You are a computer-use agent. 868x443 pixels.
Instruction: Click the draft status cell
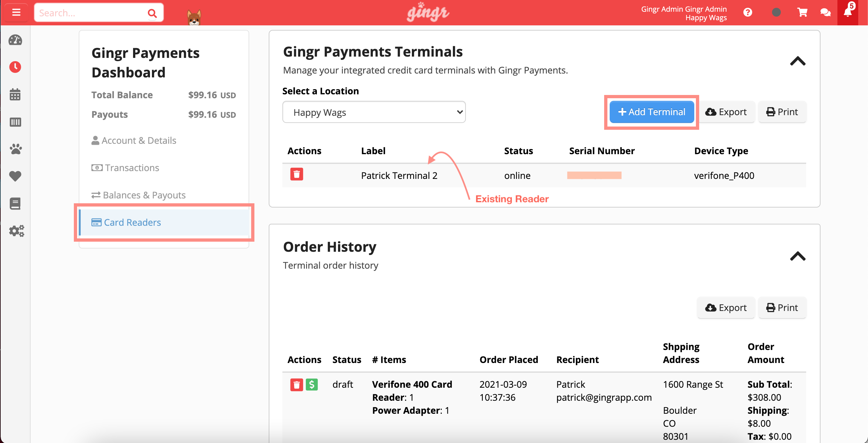coord(343,384)
